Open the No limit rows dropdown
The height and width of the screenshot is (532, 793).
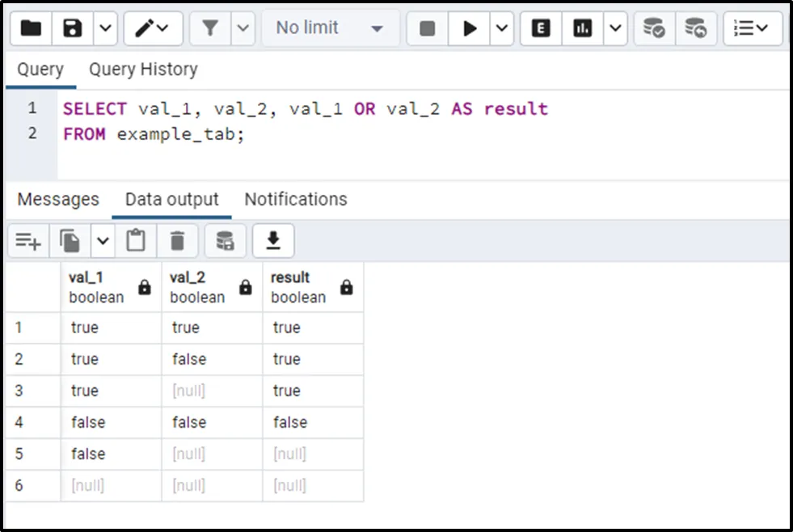[x=331, y=28]
